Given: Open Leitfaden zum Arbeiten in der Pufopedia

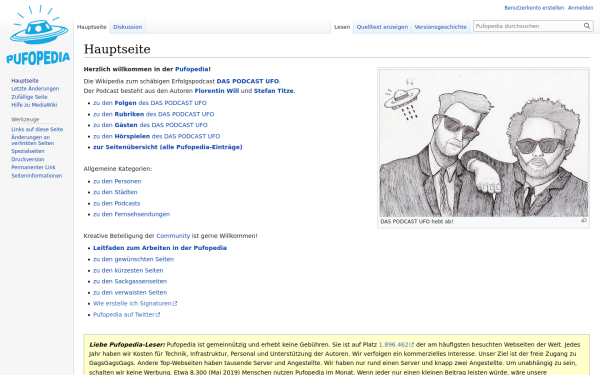Looking at the screenshot, I should (x=160, y=248).
